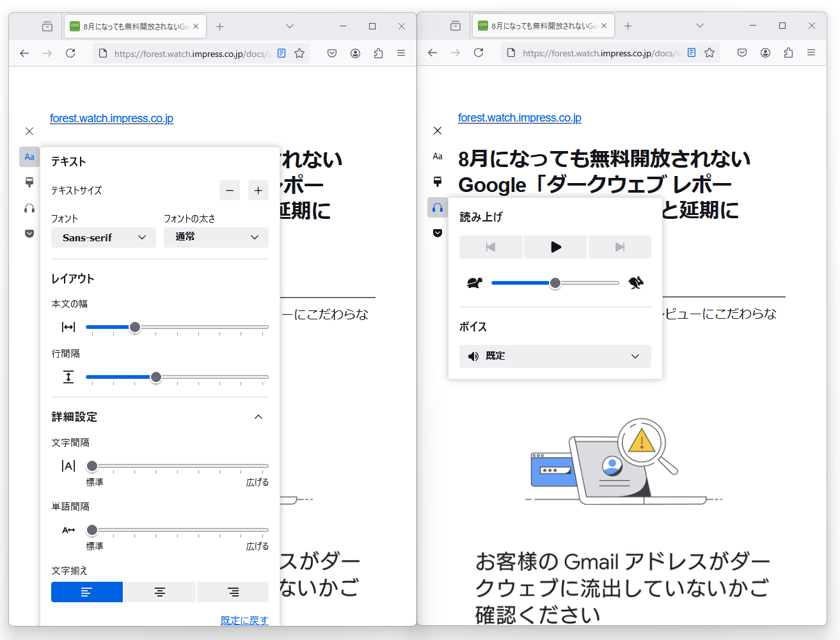Open the forest.watch.impress.co.jp link
The height and width of the screenshot is (640, 840).
pos(111,118)
